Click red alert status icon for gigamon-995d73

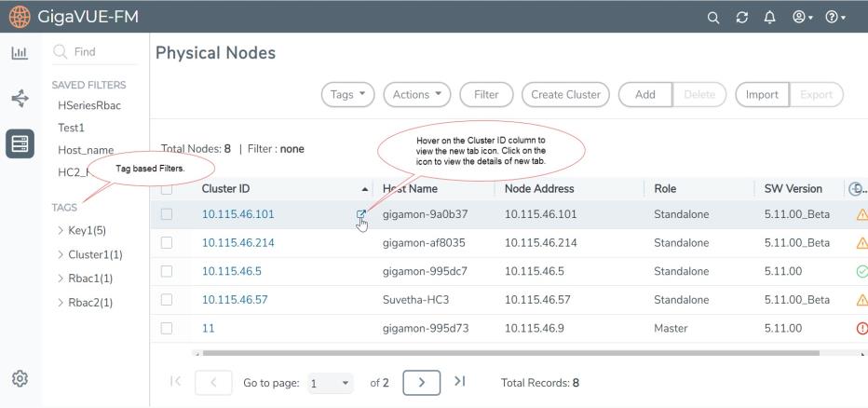point(861,328)
